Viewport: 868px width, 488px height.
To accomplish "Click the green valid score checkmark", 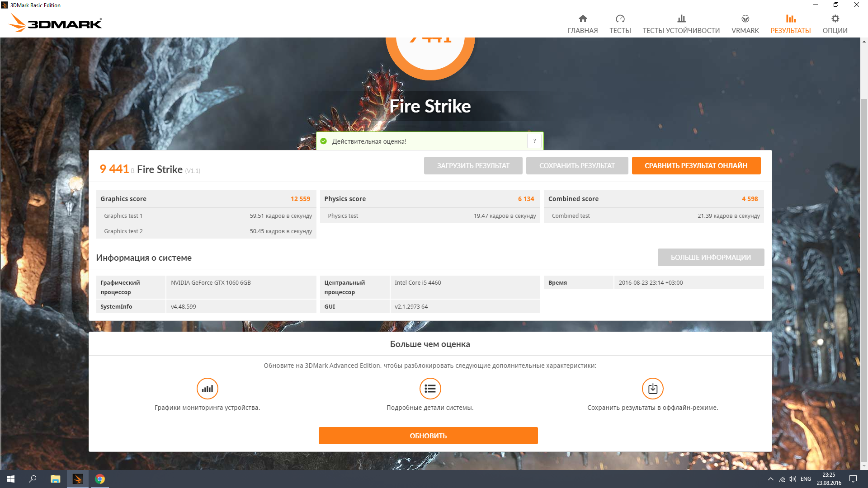I will pos(323,141).
